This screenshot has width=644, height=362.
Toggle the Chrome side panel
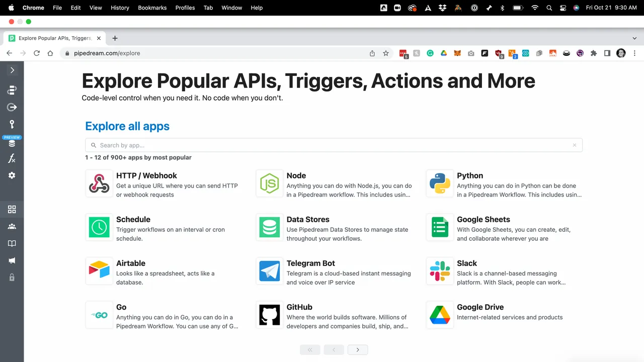(607, 53)
